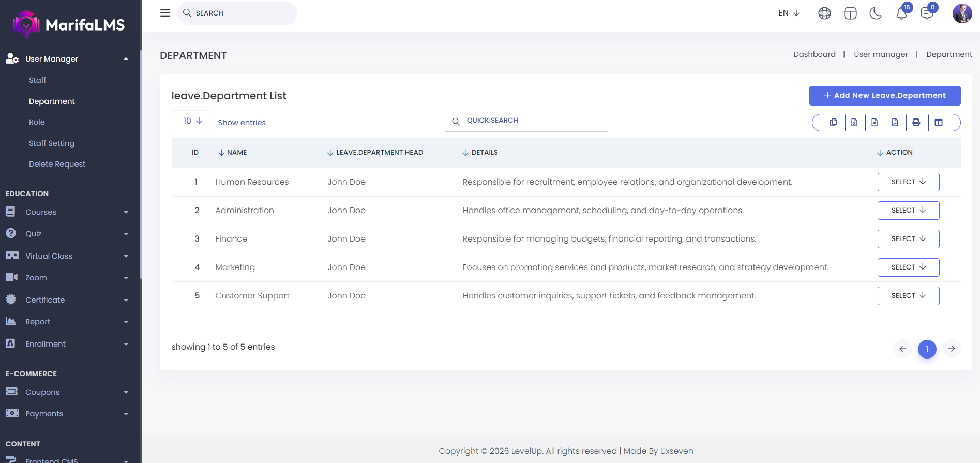Toggle dark mode with moon icon

[x=876, y=13]
